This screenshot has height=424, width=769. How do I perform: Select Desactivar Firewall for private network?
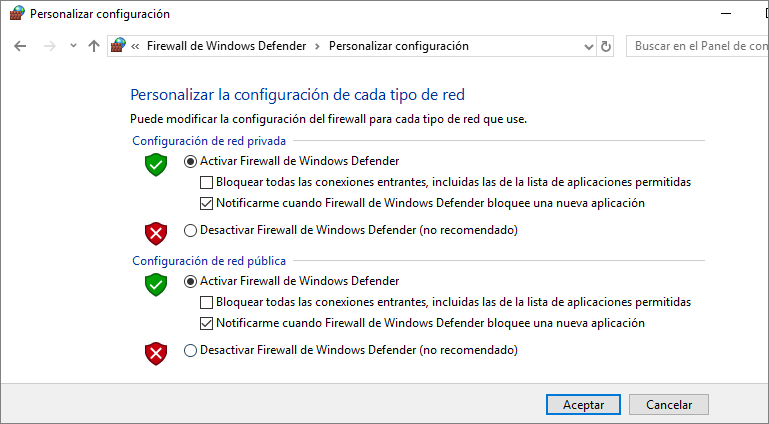pos(190,230)
